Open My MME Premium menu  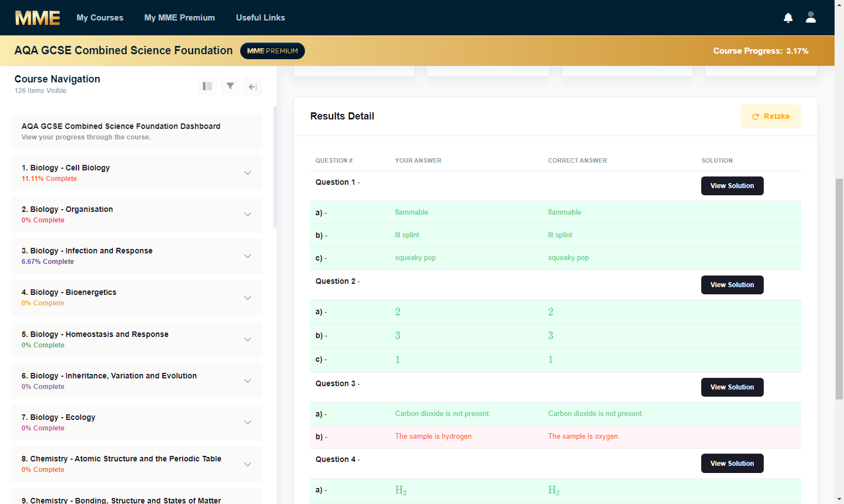[x=180, y=18]
